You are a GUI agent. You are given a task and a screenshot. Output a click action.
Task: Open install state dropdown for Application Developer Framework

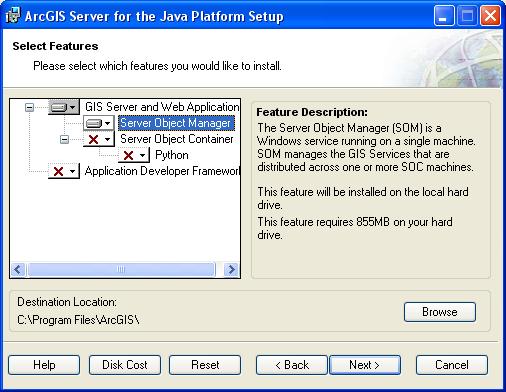[x=64, y=171]
